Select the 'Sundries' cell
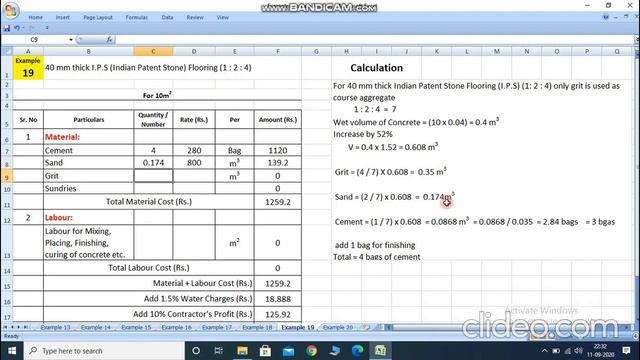 click(89, 189)
